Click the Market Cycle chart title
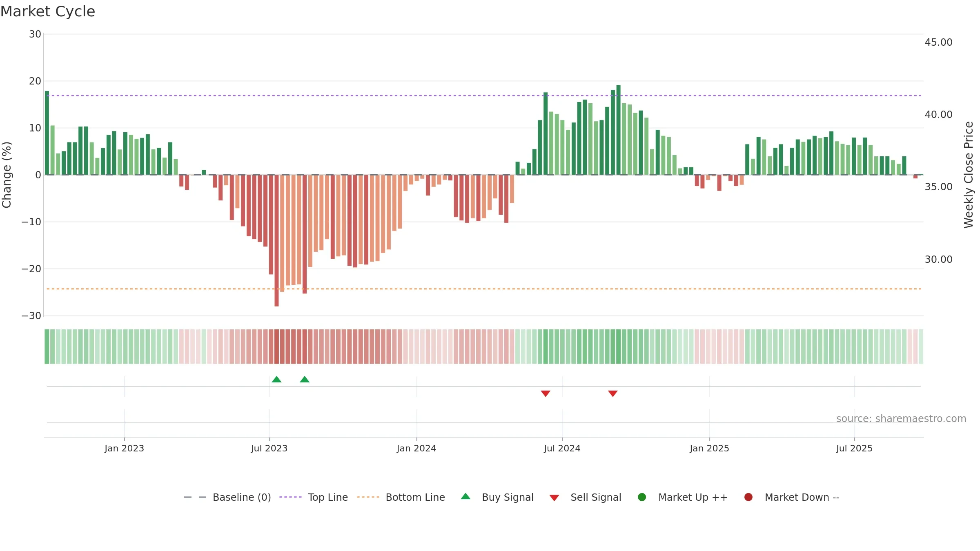The image size is (980, 551). pyautogui.click(x=48, y=11)
